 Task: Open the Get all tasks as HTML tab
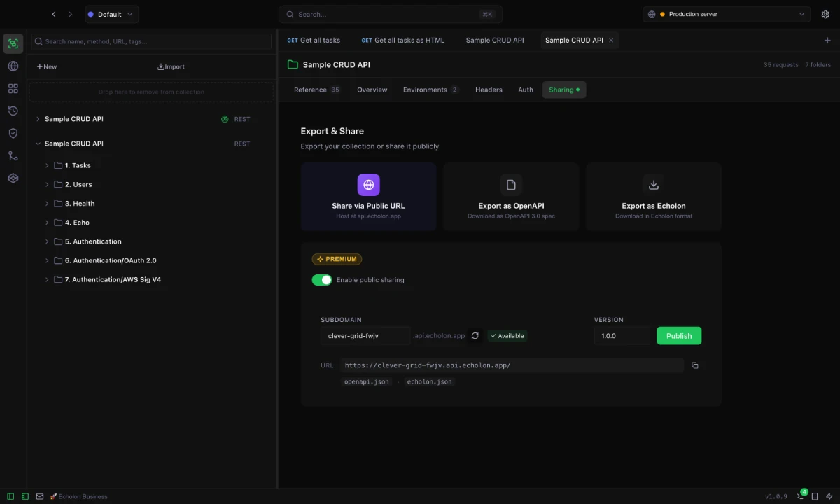(x=403, y=40)
